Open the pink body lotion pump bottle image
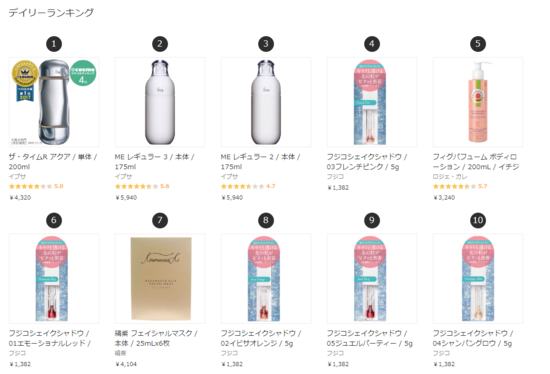Image resolution: width=550 pixels, height=374 pixels. (478, 102)
